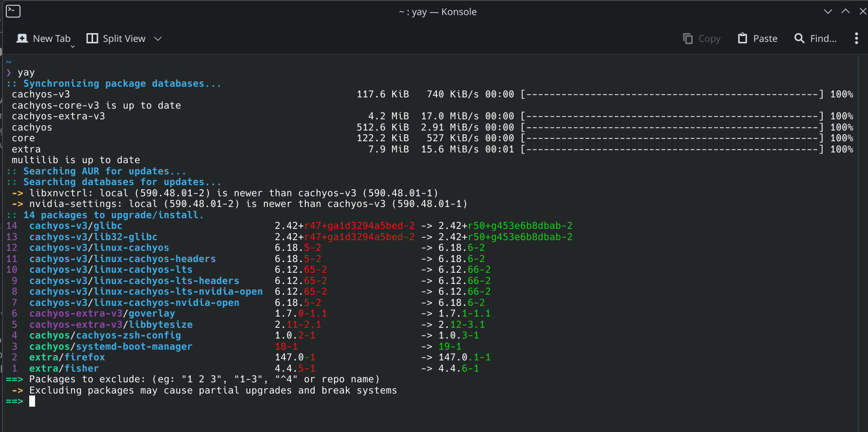Click the new firefox version '147.0.1-1'
The width and height of the screenshot is (868, 432).
464,357
